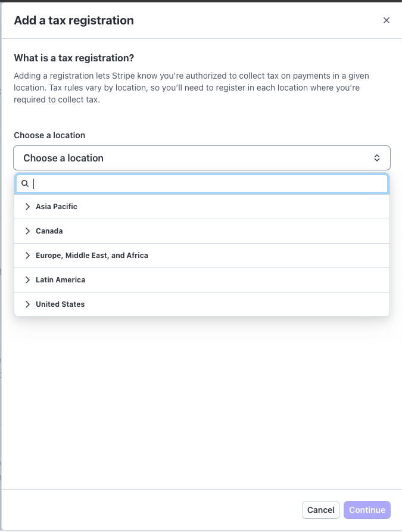This screenshot has width=402, height=532.
Task: Pick the Latin America region label
Action: (60, 280)
